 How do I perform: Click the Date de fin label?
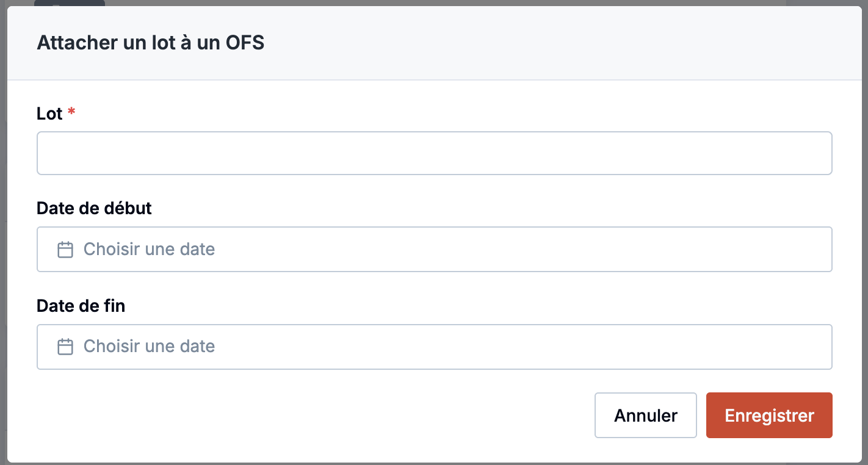click(x=81, y=306)
